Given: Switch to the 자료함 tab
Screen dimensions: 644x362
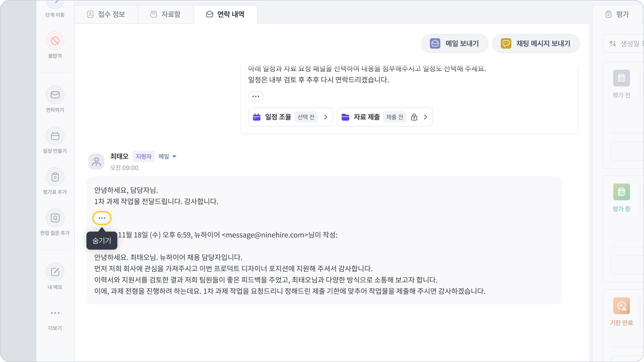Looking at the screenshot, I should click(165, 14).
